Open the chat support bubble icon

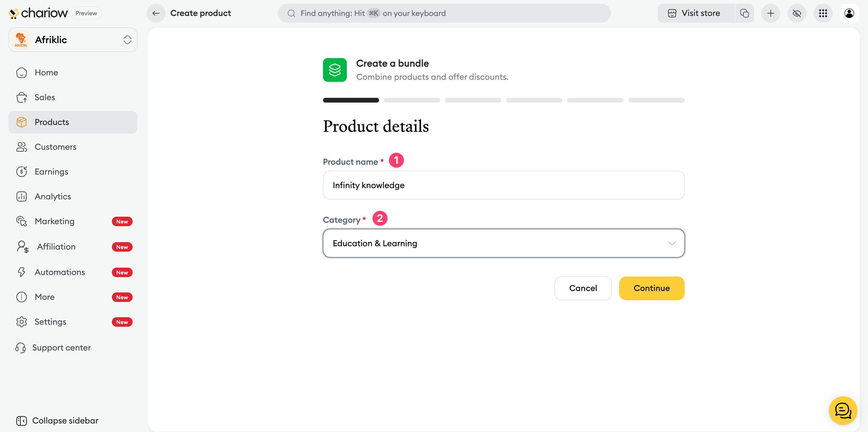coord(843,411)
